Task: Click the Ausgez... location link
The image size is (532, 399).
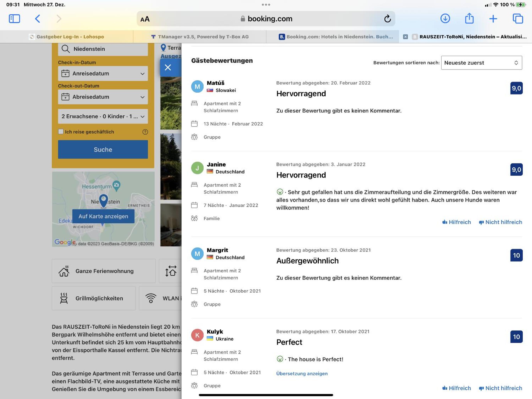Action: coord(171,56)
